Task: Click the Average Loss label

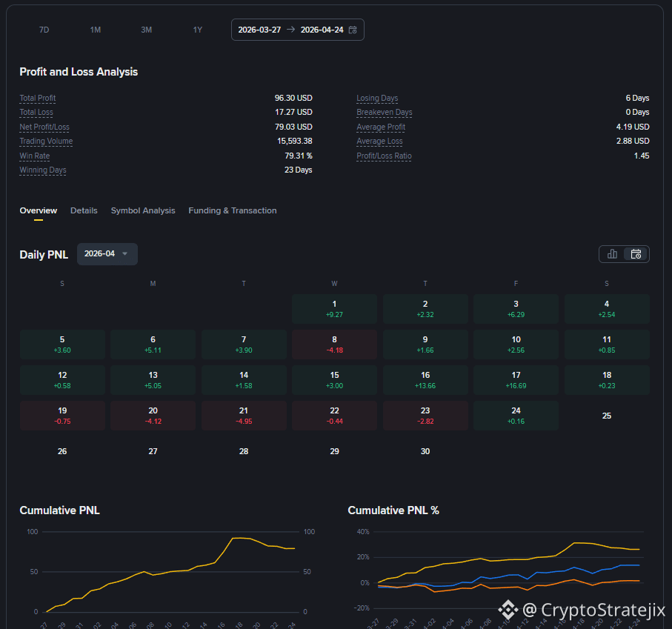Action: 380,141
